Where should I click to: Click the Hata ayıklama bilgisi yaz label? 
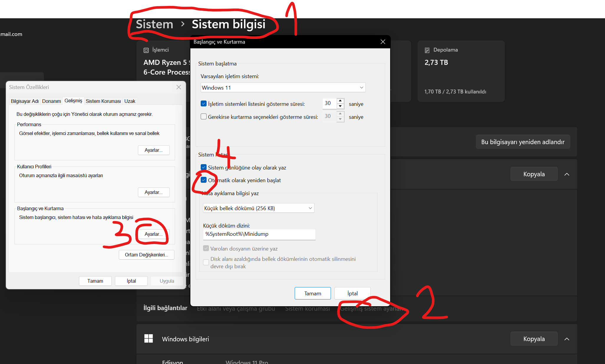[230, 193]
